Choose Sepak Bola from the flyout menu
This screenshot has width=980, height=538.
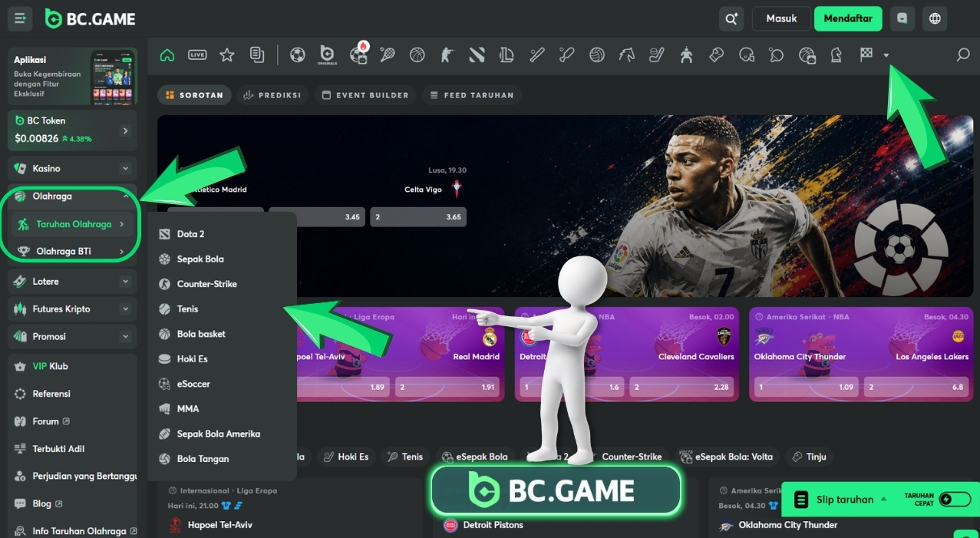coord(222,259)
